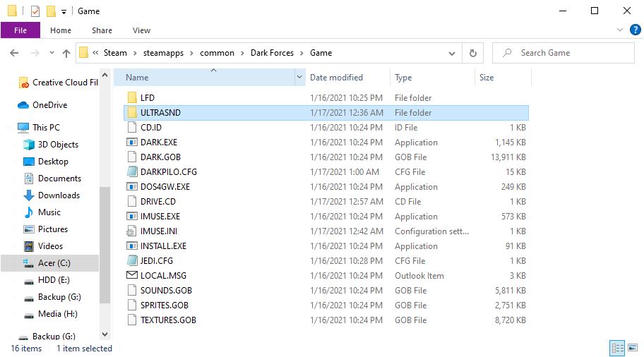
Task: Go back with the Back arrow
Action: [14, 53]
